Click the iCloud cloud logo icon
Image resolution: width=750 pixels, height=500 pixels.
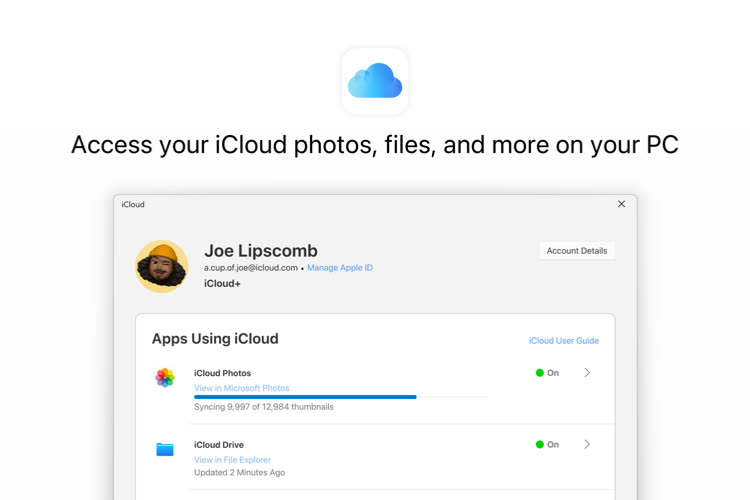[375, 81]
